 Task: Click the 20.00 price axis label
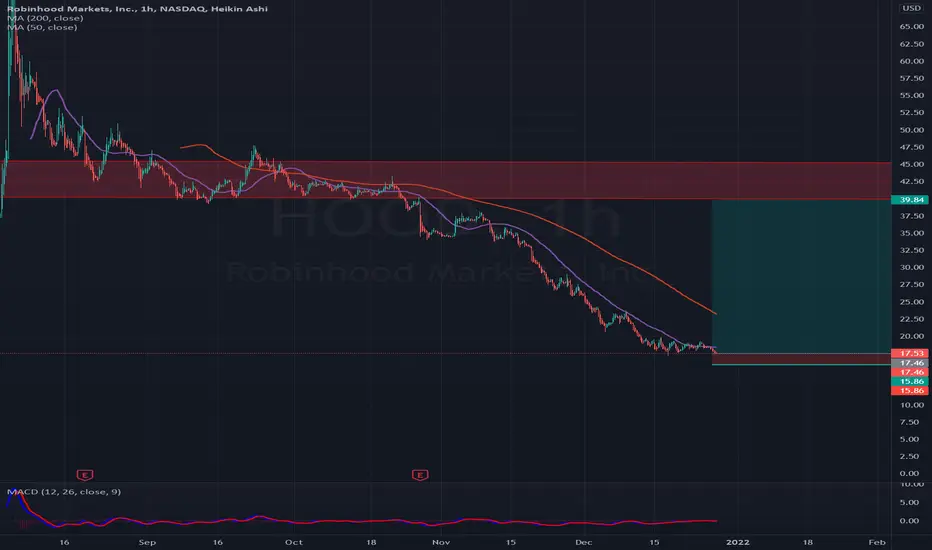point(911,336)
